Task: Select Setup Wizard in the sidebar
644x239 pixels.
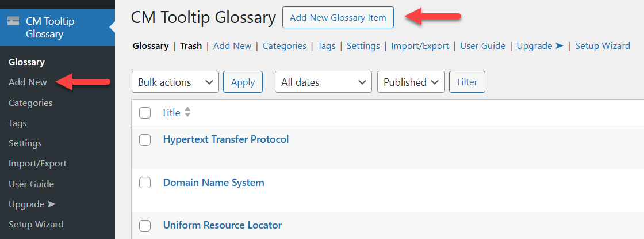Action: point(36,225)
